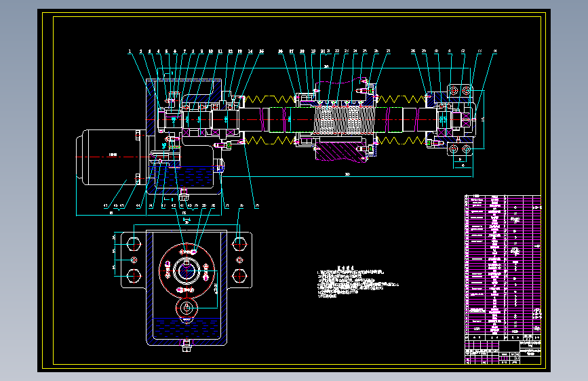Pick part callout number 9
Screen dimensions: 588x381
pyautogui.click(x=201, y=52)
